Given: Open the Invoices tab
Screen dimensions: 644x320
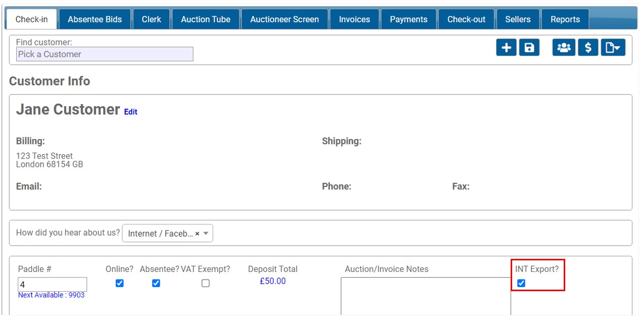Looking at the screenshot, I should (355, 19).
